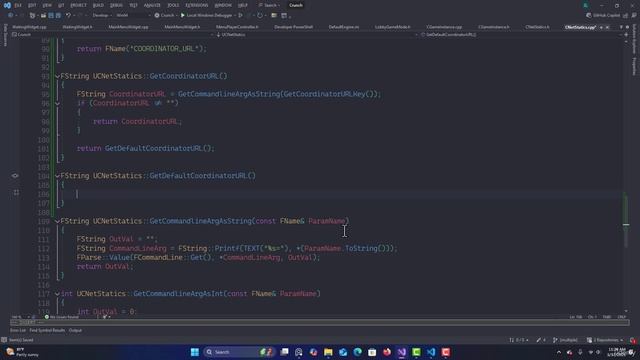Open the tab overflow dropdown arrow
The image size is (640, 360).
(621, 27)
